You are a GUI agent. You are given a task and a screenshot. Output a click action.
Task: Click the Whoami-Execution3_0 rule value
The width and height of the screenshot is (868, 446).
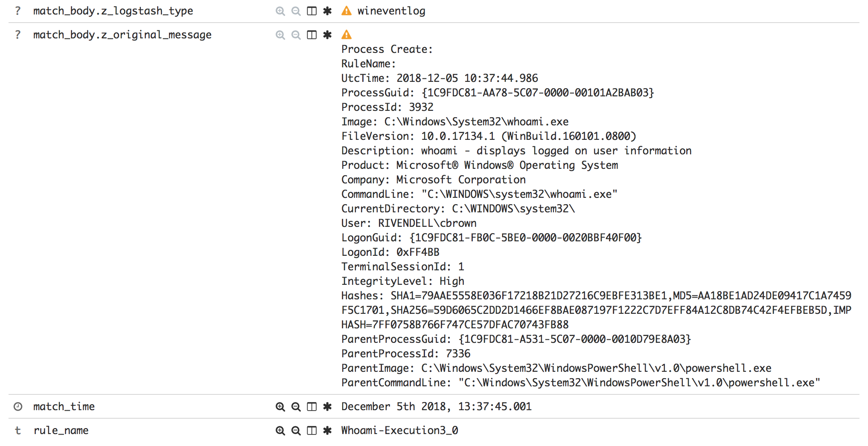(x=399, y=431)
